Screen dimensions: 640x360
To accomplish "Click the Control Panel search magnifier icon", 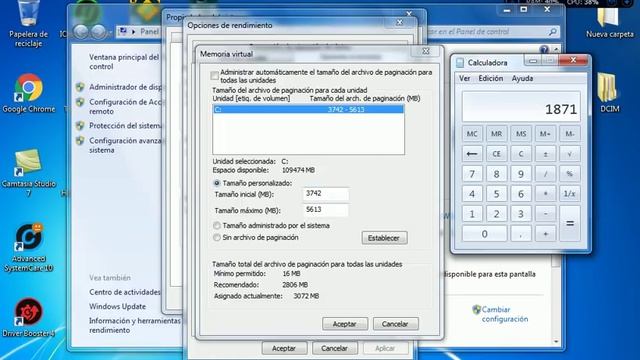I will [x=552, y=31].
